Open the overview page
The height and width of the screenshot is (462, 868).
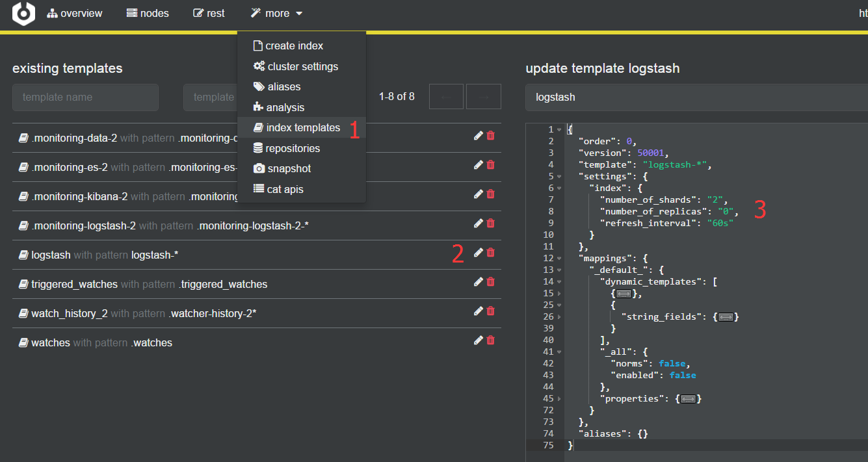click(75, 13)
